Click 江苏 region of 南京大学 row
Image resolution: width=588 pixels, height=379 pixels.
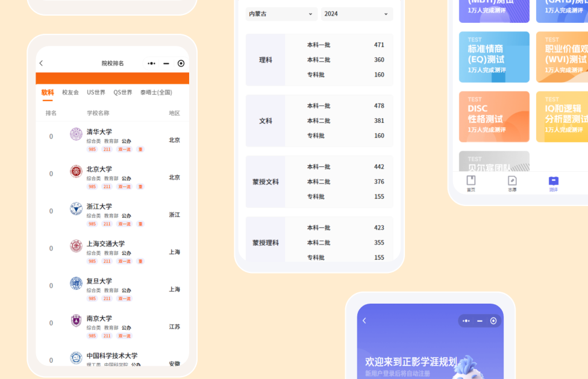click(174, 327)
